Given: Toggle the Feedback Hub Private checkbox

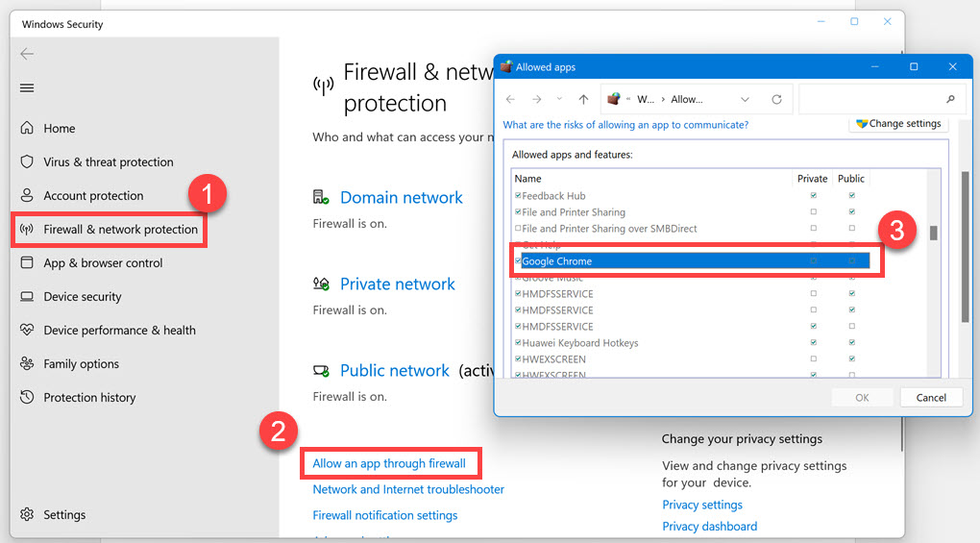Looking at the screenshot, I should (813, 196).
